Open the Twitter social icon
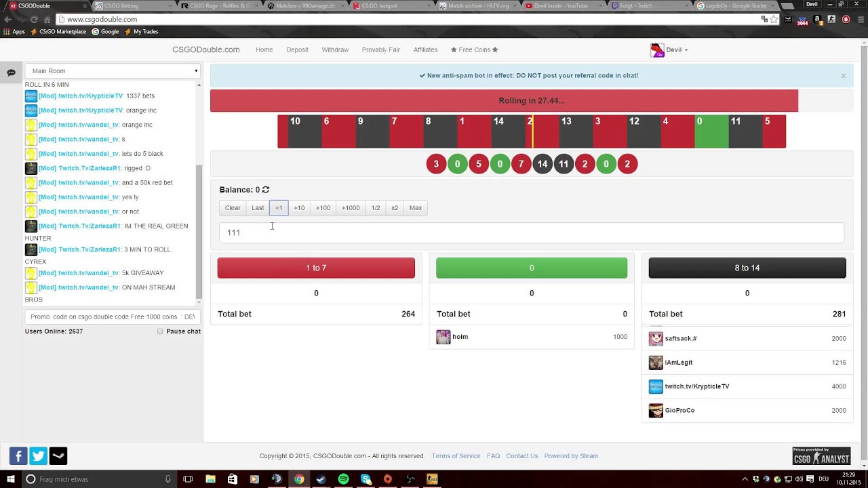The width and height of the screenshot is (868, 488). (39, 456)
